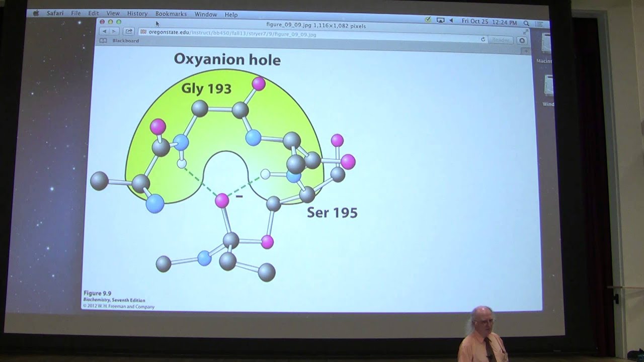This screenshot has width=644, height=362.
Task: Open the Notification Center list icon
Action: coord(539,23)
